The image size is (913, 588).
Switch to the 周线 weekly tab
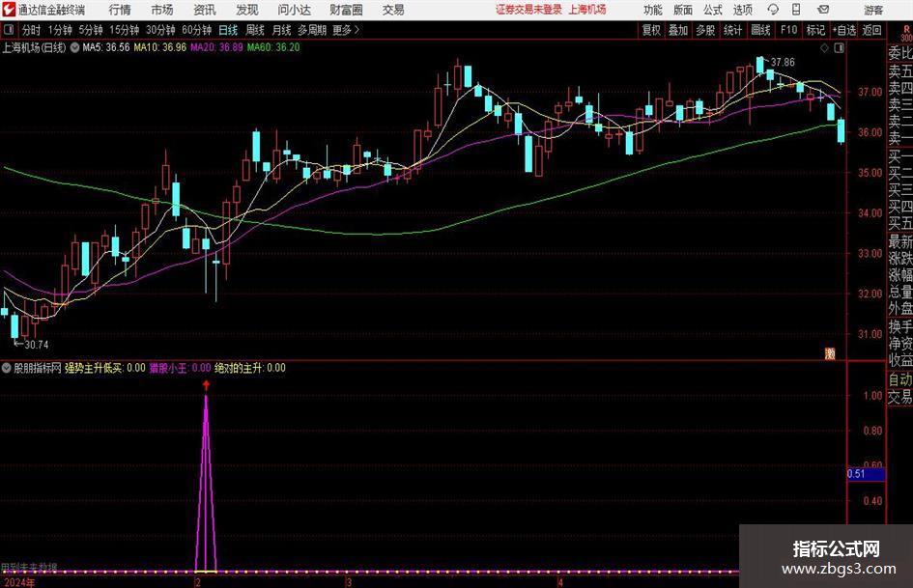254,30
